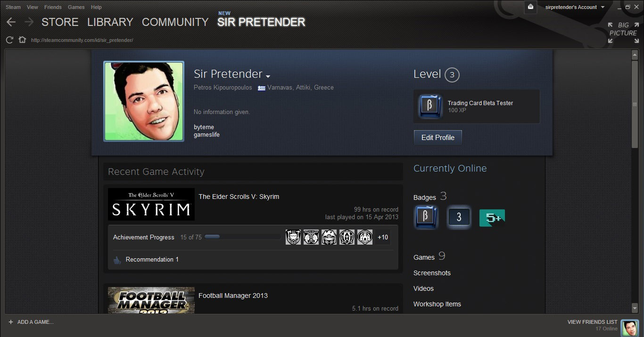This screenshot has width=644, height=337.
Task: View the fifth Skyrim achievement icon
Action: pos(365,237)
